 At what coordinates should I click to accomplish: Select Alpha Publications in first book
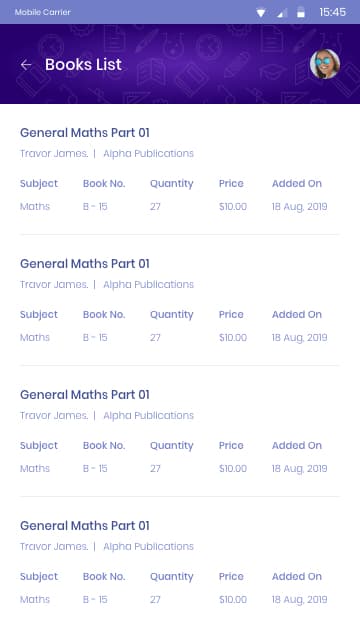(x=149, y=154)
